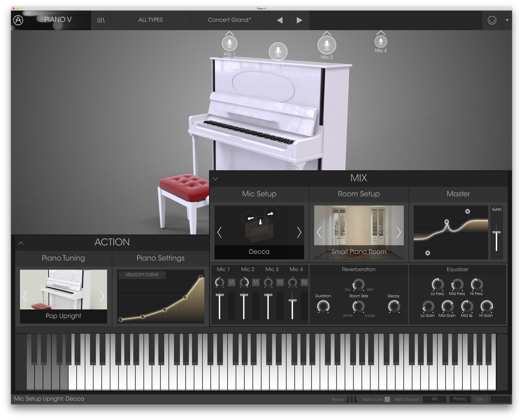Open the ALL TYPES preset browser
Screen dimensions: 523x420
click(x=151, y=20)
